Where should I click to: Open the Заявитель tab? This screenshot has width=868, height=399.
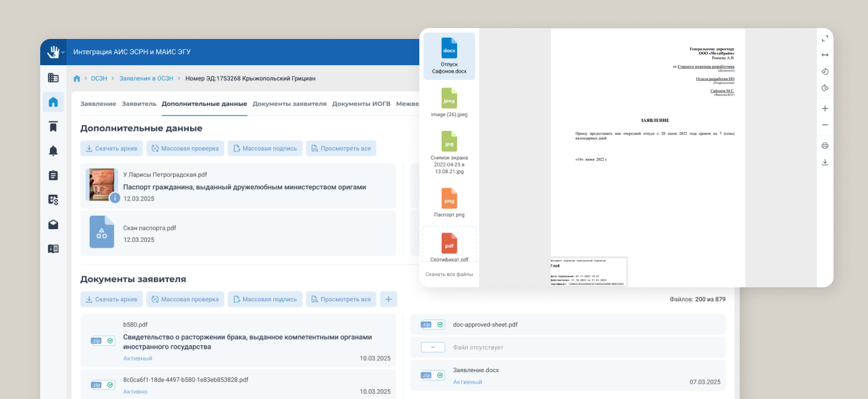click(138, 103)
